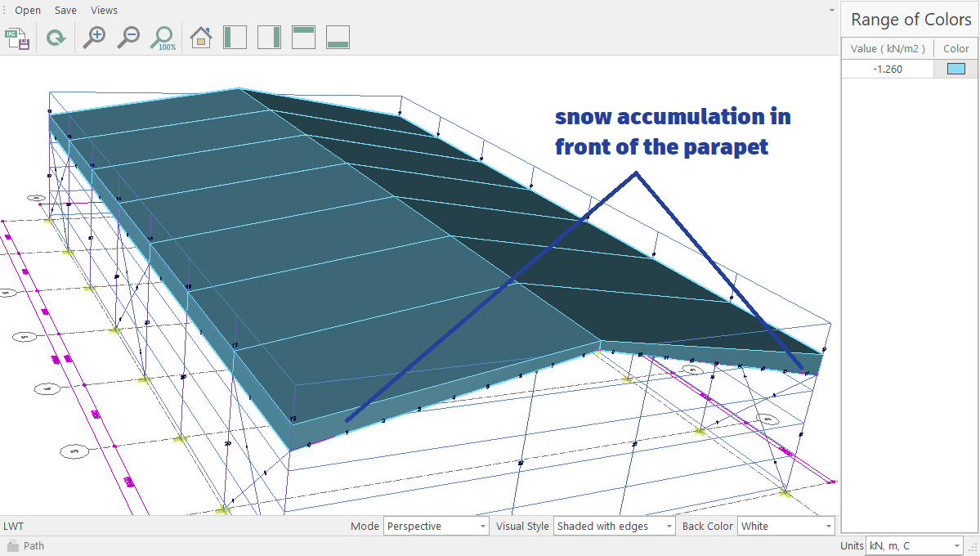
Task: Switch to the left side view
Action: [235, 38]
